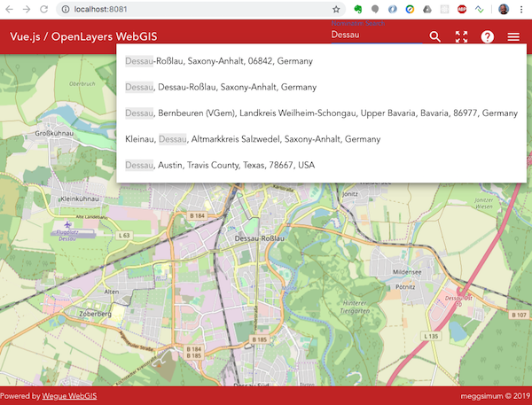The height and width of the screenshot is (405, 532).
Task: Click the Pötnitz map label
Action: click(405, 287)
